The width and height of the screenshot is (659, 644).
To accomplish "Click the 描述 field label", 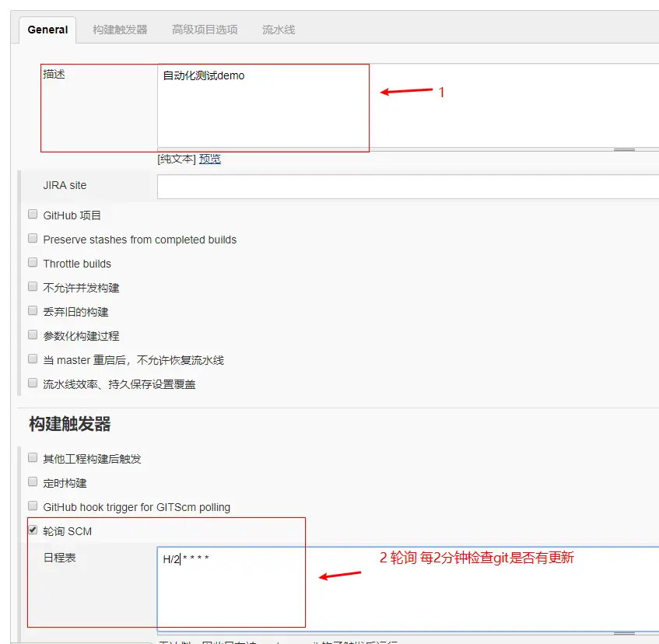I will click(54, 75).
